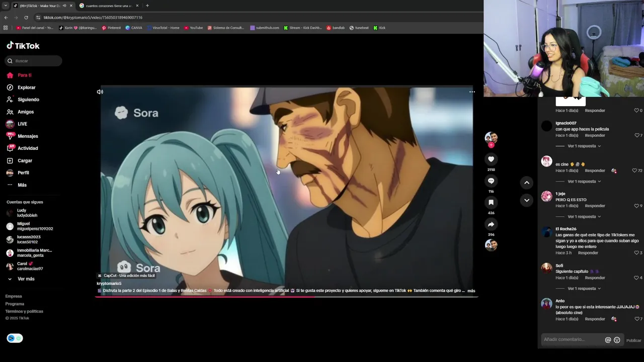Expand 'Ver 1 respuesta' under Ignacio007's comment
Screen dimensions: 644x362
click(584, 146)
